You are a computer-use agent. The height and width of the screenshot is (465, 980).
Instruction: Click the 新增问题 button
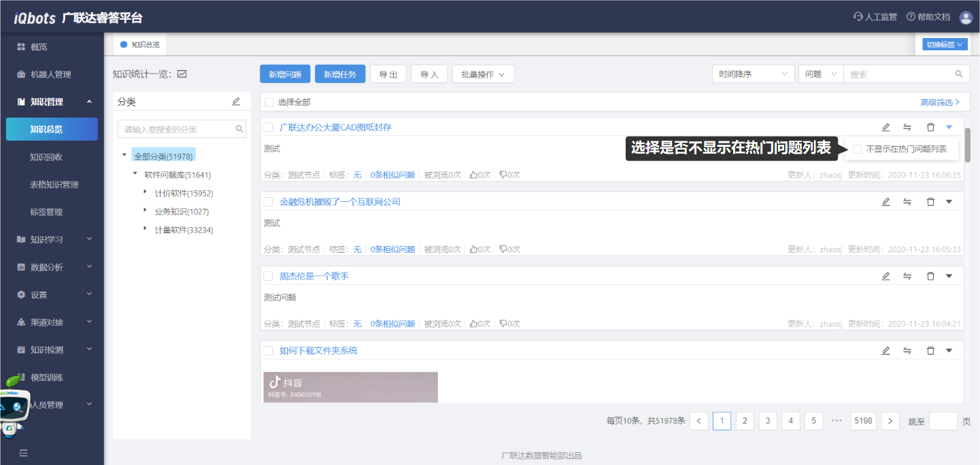tap(285, 74)
